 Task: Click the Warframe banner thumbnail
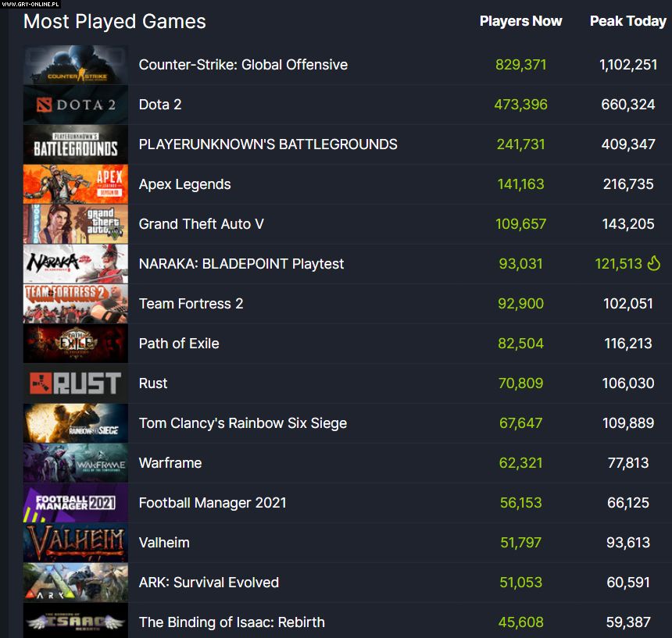(x=75, y=463)
